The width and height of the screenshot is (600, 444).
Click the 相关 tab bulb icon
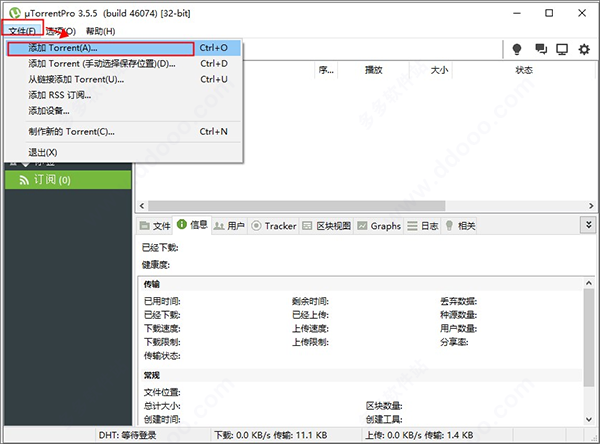449,226
